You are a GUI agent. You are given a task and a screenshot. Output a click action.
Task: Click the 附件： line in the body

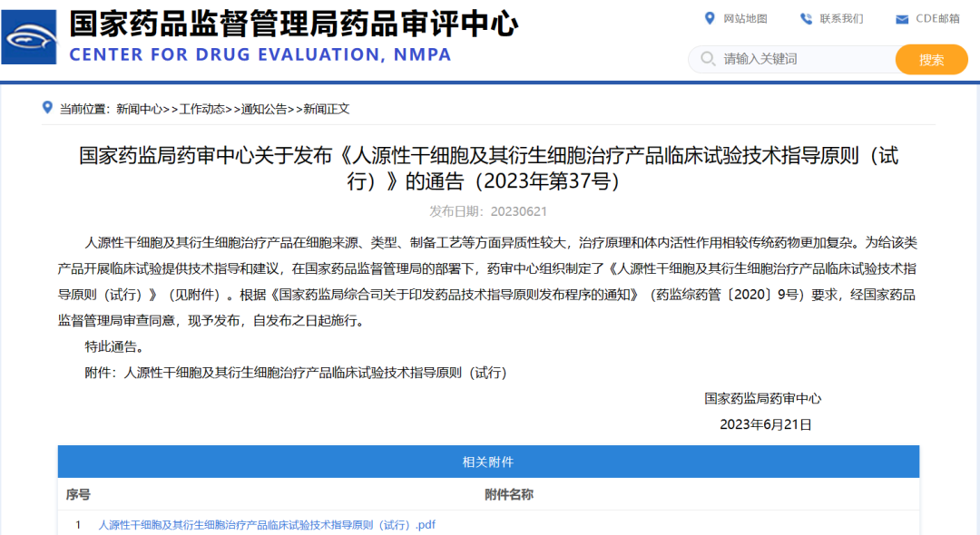pos(296,373)
